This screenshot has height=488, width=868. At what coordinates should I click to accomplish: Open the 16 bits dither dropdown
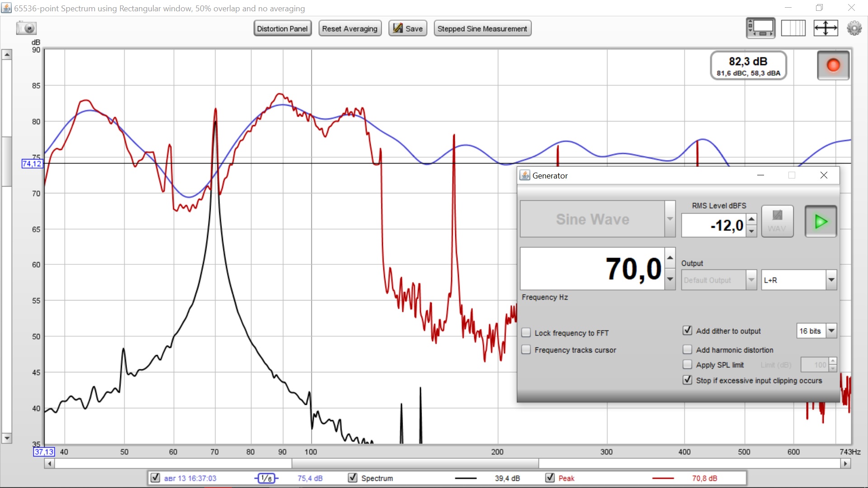(x=831, y=331)
